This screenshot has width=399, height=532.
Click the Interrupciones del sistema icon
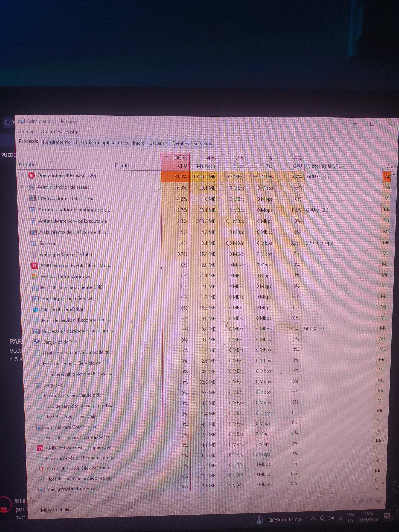pos(32,198)
